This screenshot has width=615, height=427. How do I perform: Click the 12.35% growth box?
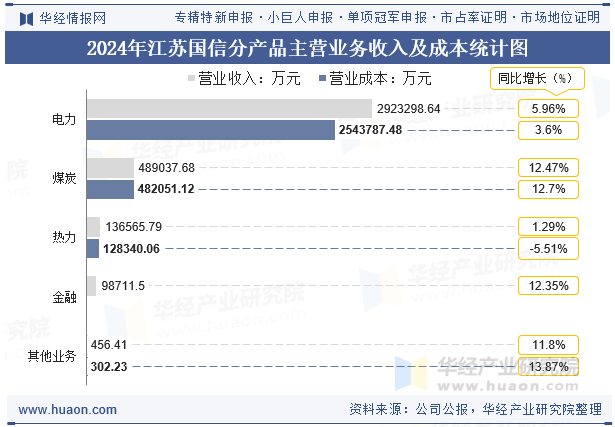tap(548, 285)
